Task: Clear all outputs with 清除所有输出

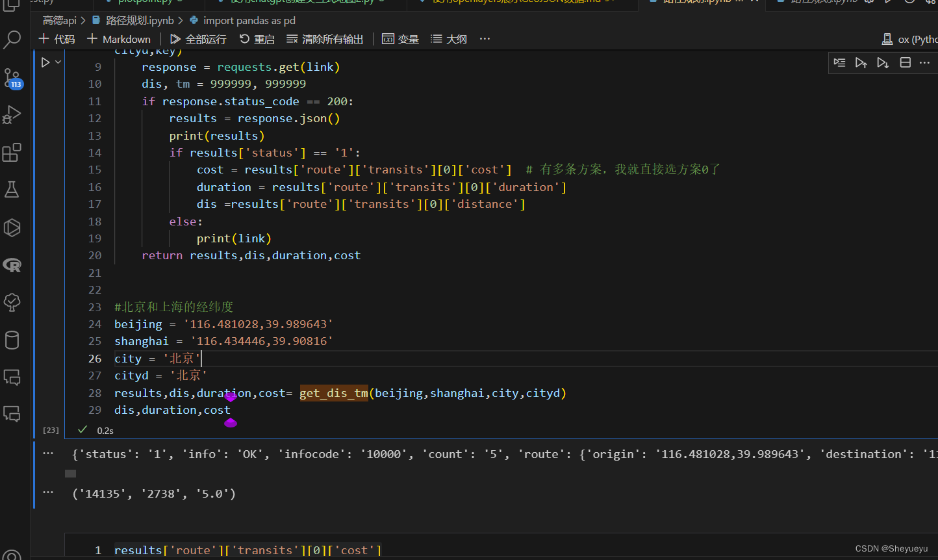Action: click(x=325, y=39)
